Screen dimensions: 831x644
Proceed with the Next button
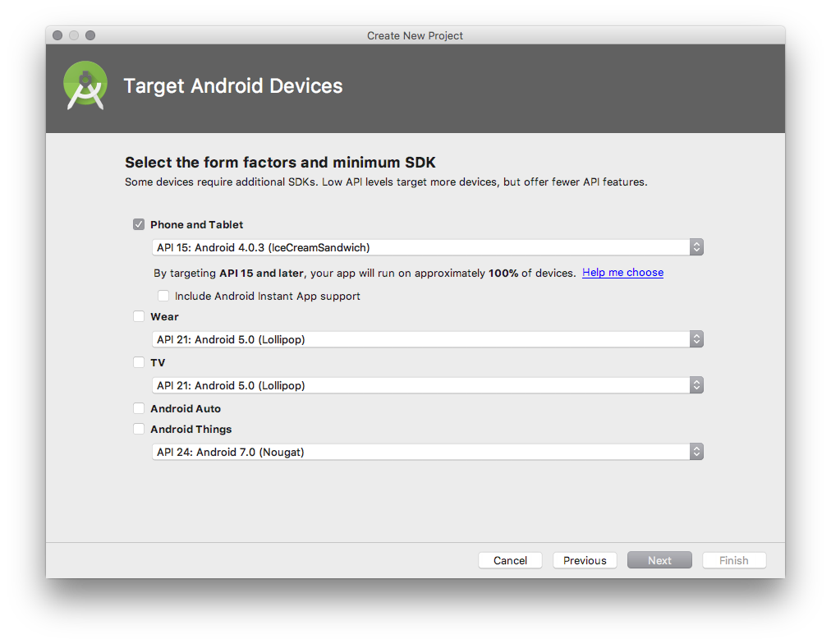660,560
